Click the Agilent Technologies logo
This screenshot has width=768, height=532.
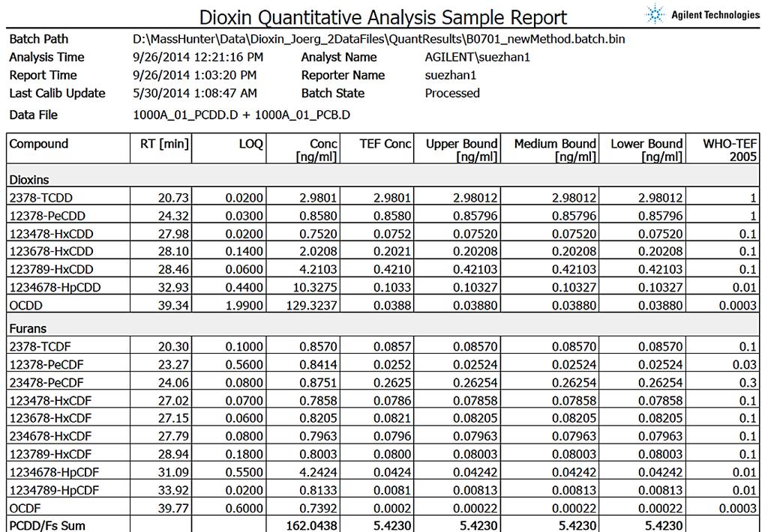tap(703, 14)
